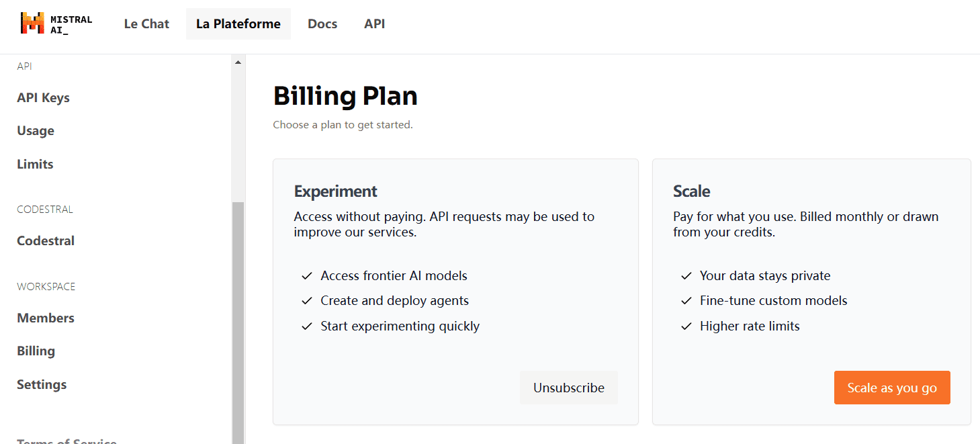This screenshot has width=980, height=444.
Task: Open API Keys in the sidebar
Action: pyautogui.click(x=44, y=98)
